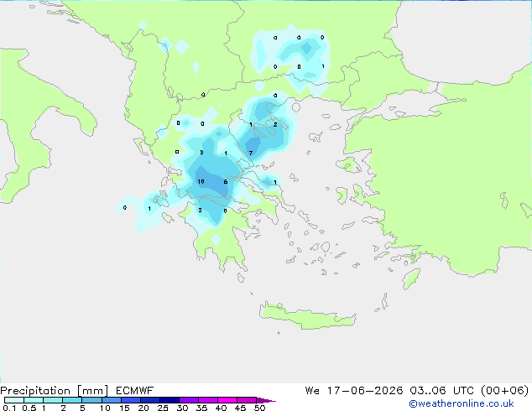Click the '5' legend scale label
Screen dimensions: 532x411
pyautogui.click(x=82, y=408)
